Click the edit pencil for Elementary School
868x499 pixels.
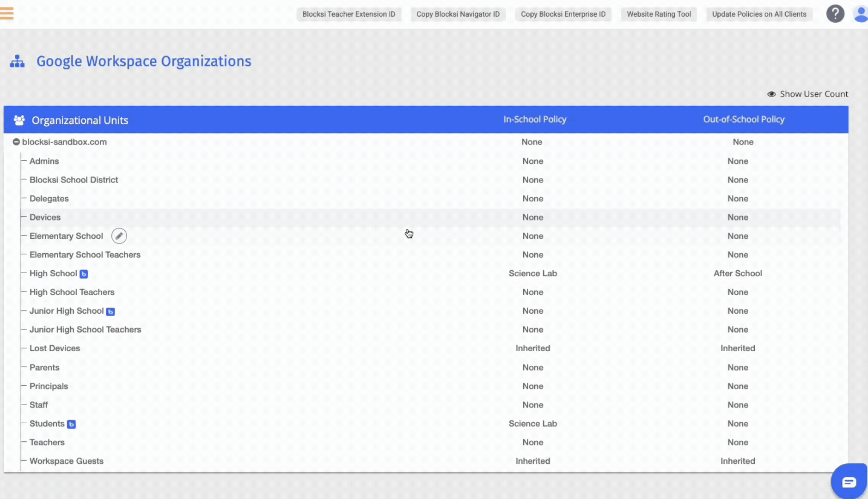(119, 236)
